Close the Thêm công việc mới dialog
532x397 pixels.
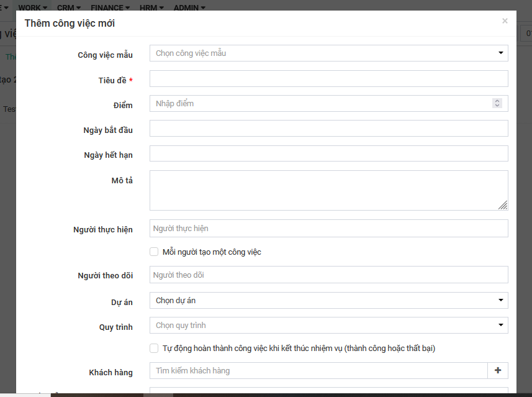(x=505, y=21)
